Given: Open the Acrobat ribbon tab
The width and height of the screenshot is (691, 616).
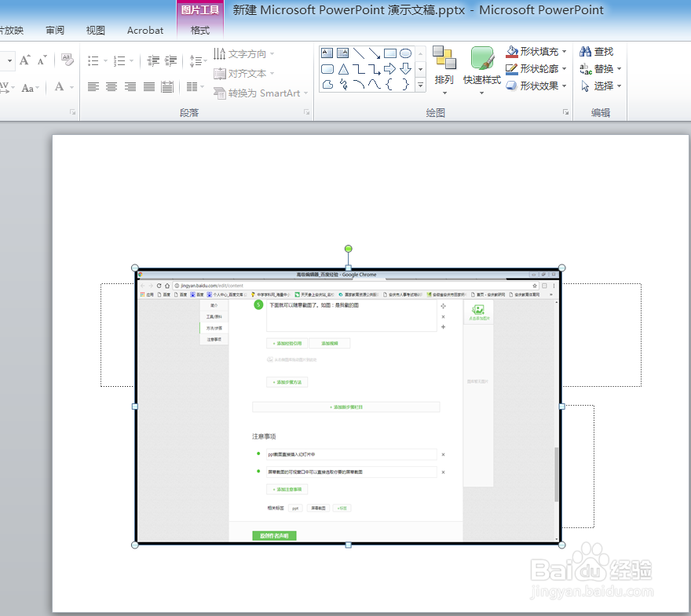Looking at the screenshot, I should [145, 31].
